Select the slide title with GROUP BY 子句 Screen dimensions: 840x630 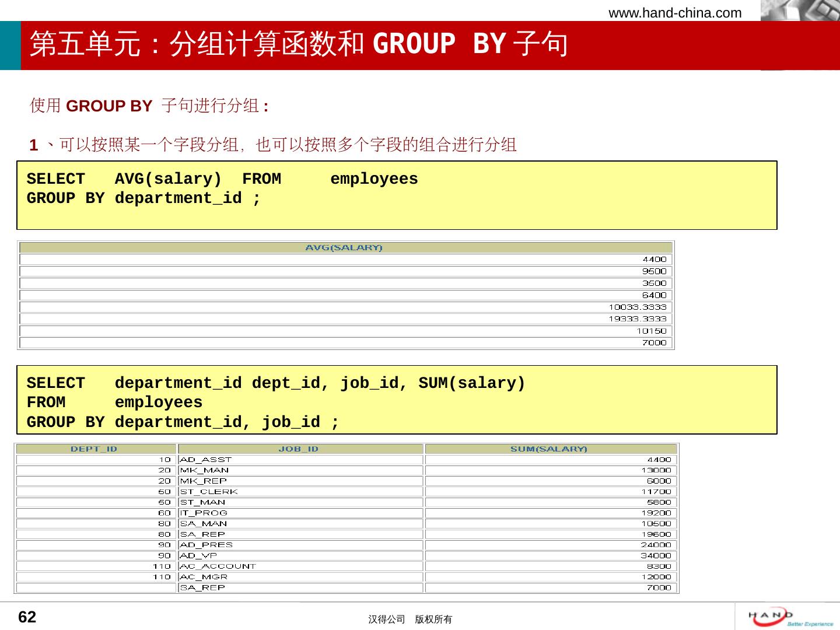click(299, 44)
